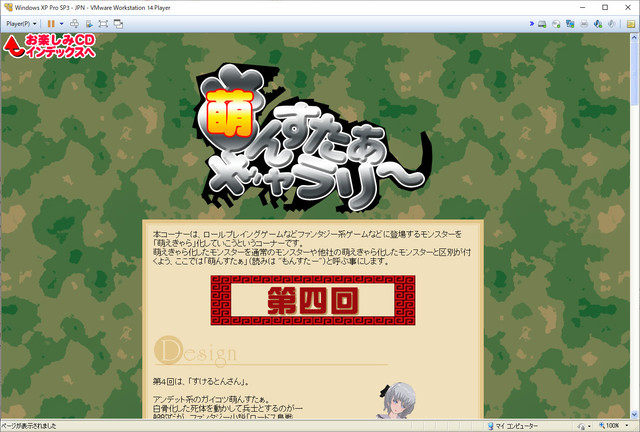Click the マイ コンピューター zone icon

point(490,426)
